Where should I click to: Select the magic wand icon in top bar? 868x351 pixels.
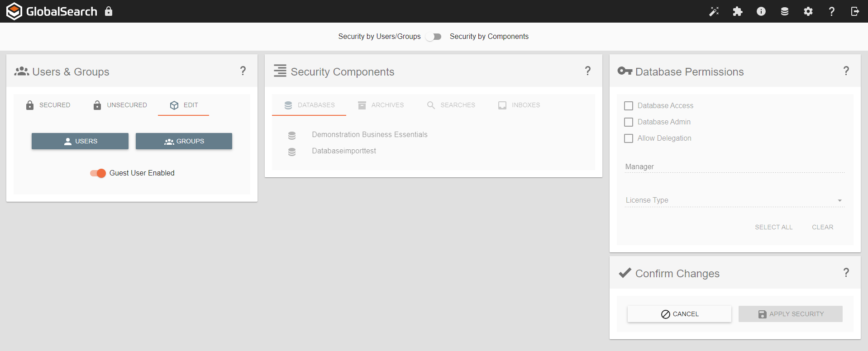pyautogui.click(x=714, y=11)
